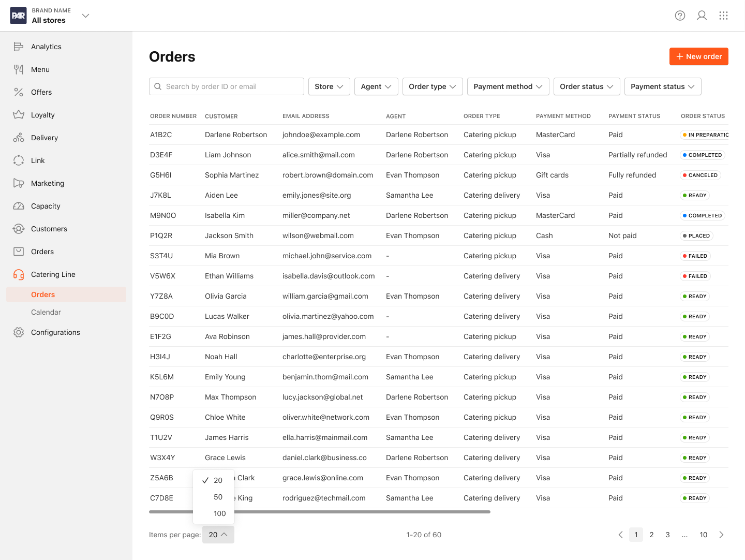Click the CANCELED status badge
Image resolution: width=745 pixels, height=560 pixels.
(701, 175)
